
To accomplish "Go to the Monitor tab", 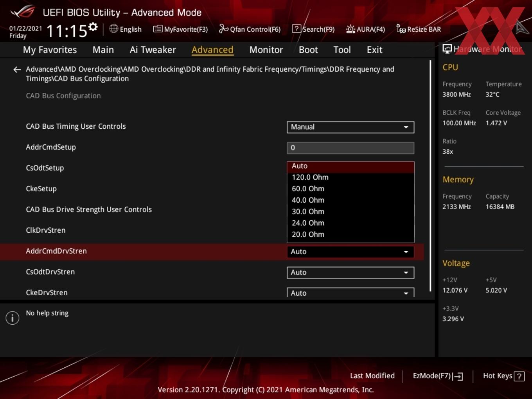I will pos(266,50).
